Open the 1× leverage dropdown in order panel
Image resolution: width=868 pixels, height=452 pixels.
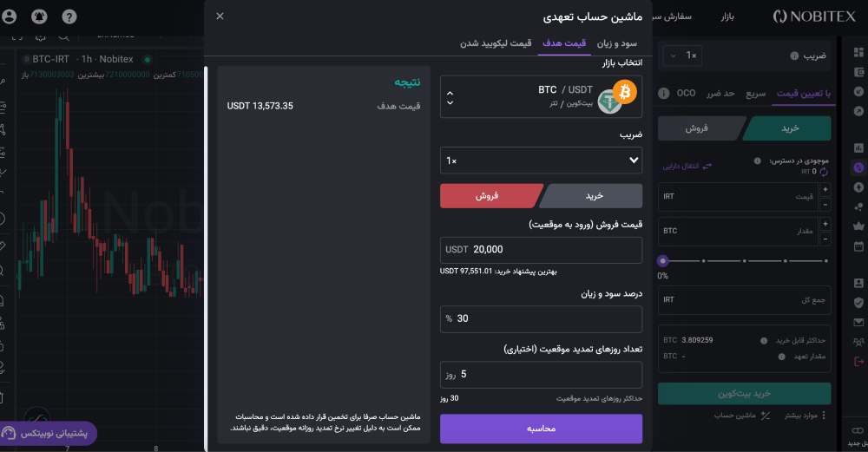click(x=682, y=56)
